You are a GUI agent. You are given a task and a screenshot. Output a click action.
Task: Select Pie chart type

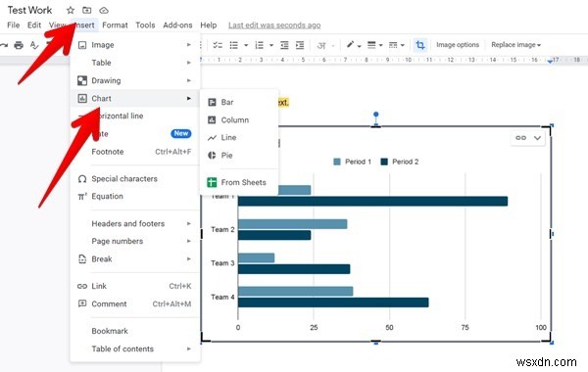coord(239,155)
